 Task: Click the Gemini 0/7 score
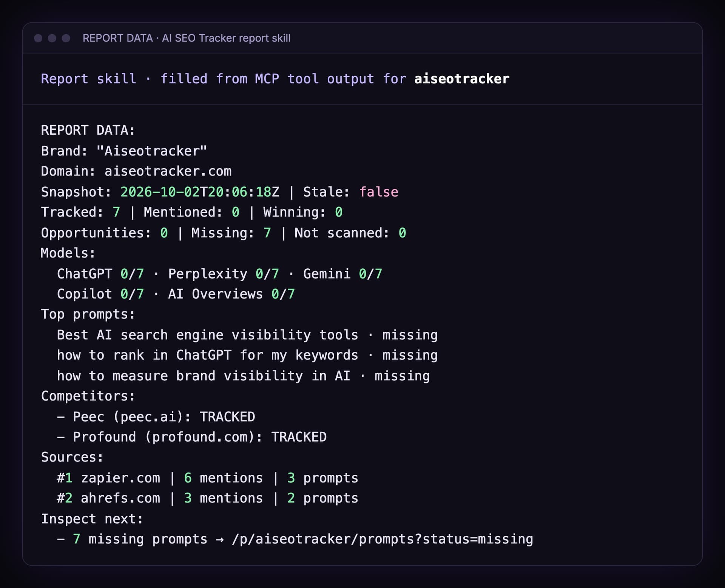(370, 274)
